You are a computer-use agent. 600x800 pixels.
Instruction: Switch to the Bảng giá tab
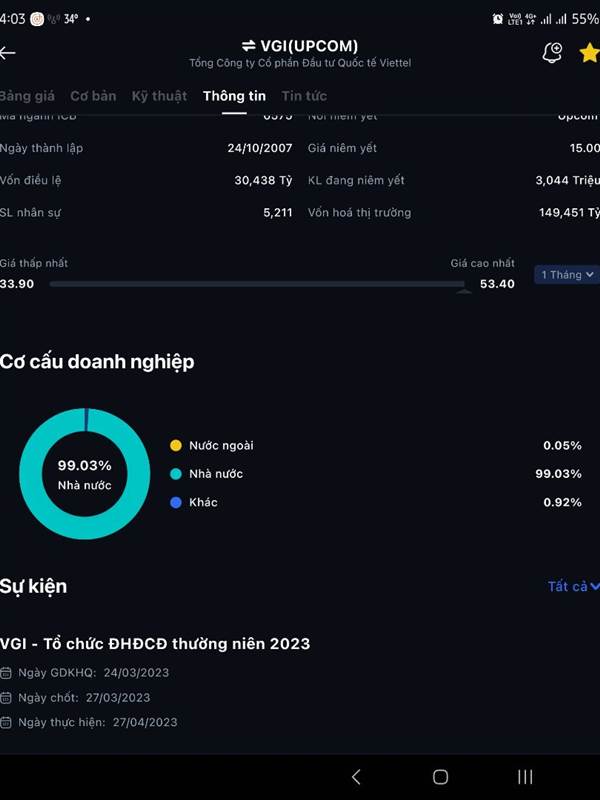(x=27, y=96)
